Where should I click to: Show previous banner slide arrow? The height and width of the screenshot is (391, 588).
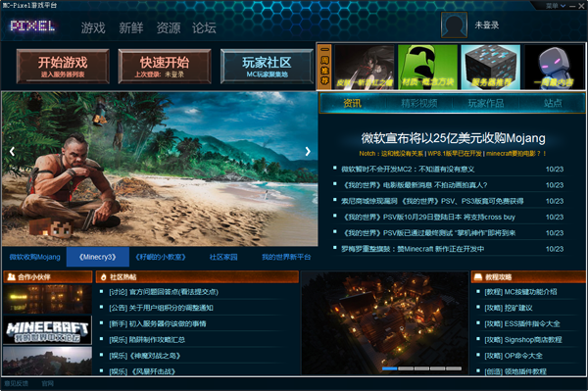coord(12,152)
